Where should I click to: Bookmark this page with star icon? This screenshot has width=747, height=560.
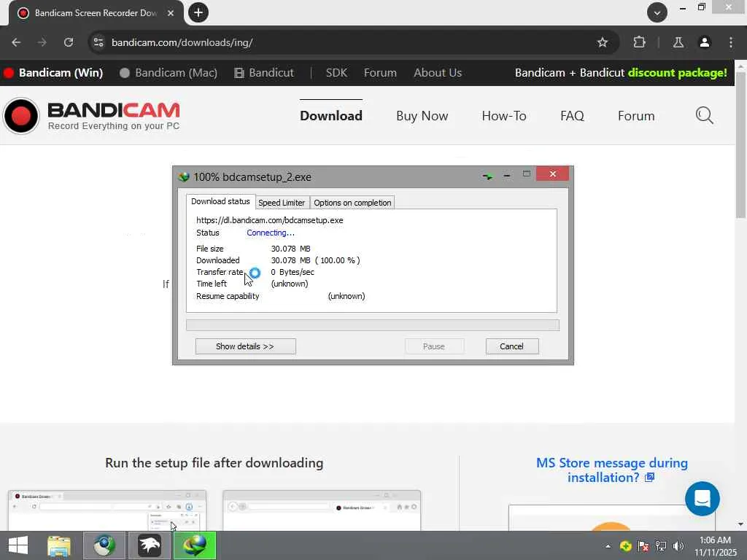click(x=602, y=42)
